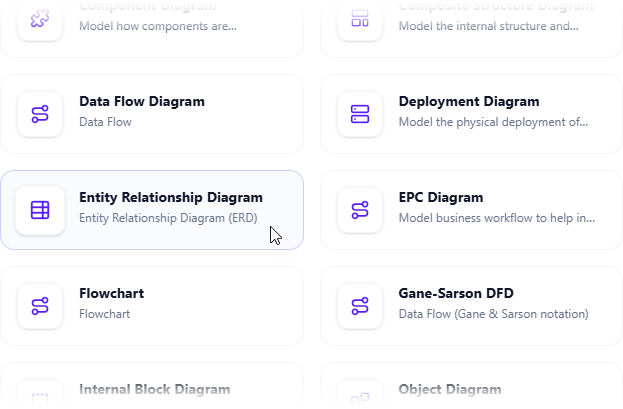Click the Entity Relationship Diagram table icon

click(x=40, y=209)
